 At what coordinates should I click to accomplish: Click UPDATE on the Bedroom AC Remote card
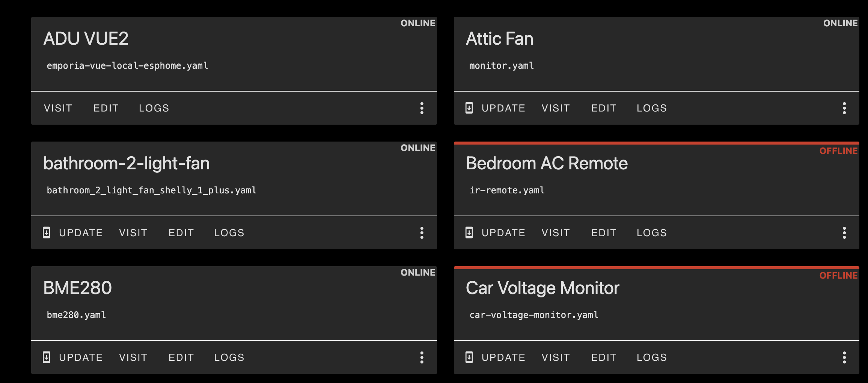[x=503, y=233]
